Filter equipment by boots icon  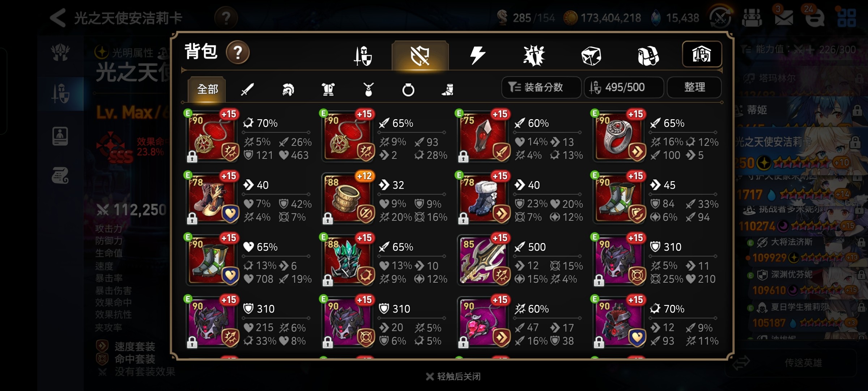(x=448, y=89)
